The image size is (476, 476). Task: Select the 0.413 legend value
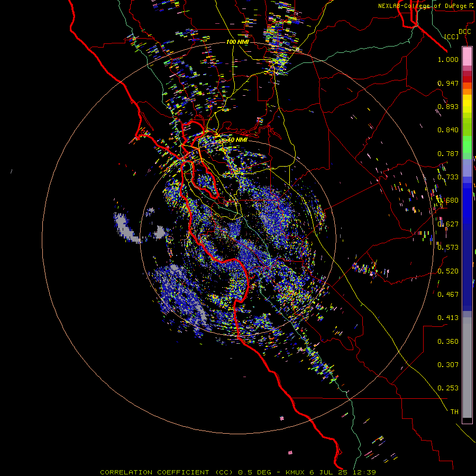(x=448, y=318)
